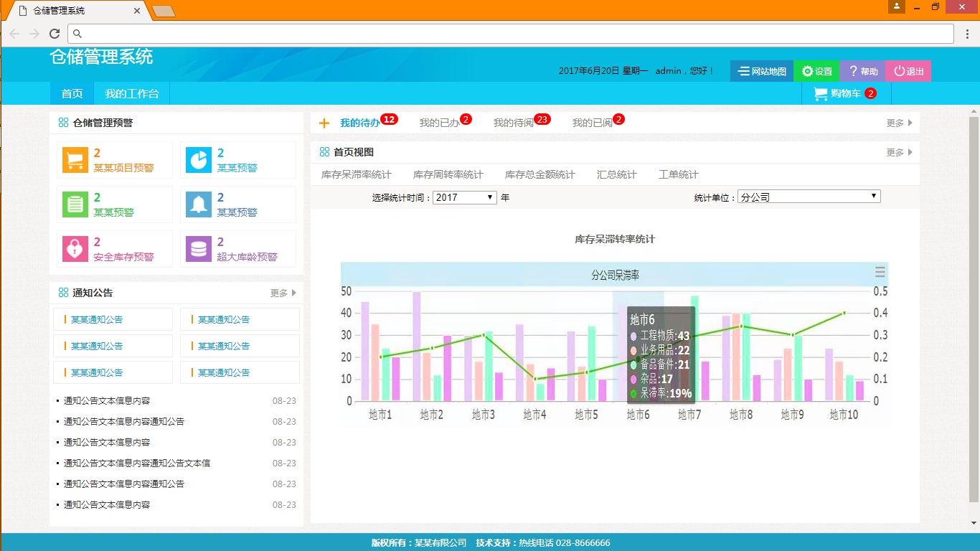The image size is (980, 551).
Task: Expand 更多 in 通知公告 panel
Action: pyautogui.click(x=283, y=293)
